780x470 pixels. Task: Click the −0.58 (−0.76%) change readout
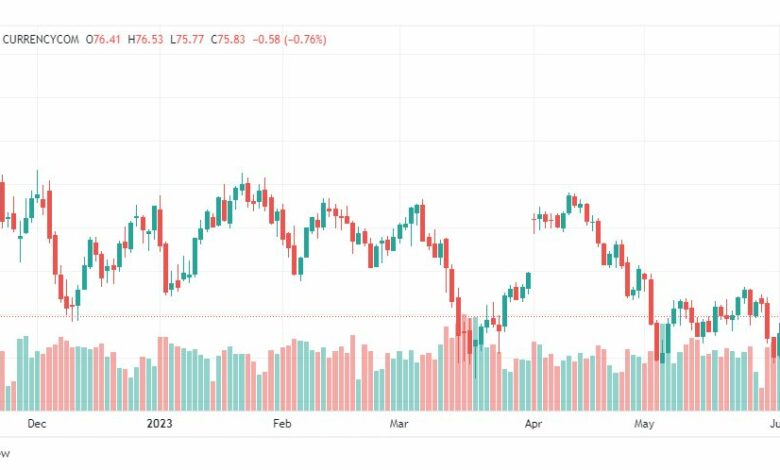pyautogui.click(x=290, y=39)
